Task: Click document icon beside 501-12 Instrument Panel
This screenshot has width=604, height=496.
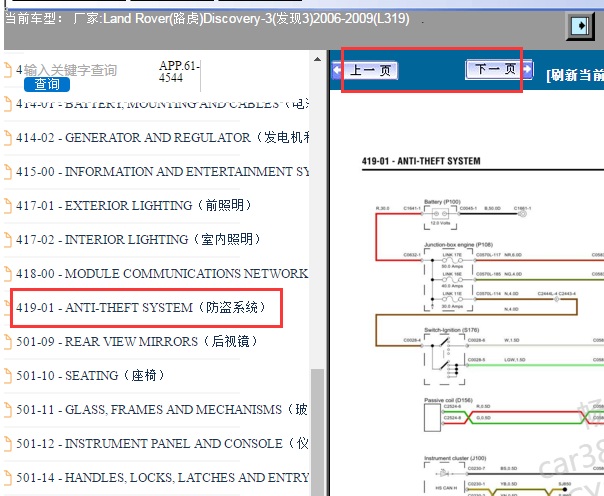Action: tap(8, 443)
